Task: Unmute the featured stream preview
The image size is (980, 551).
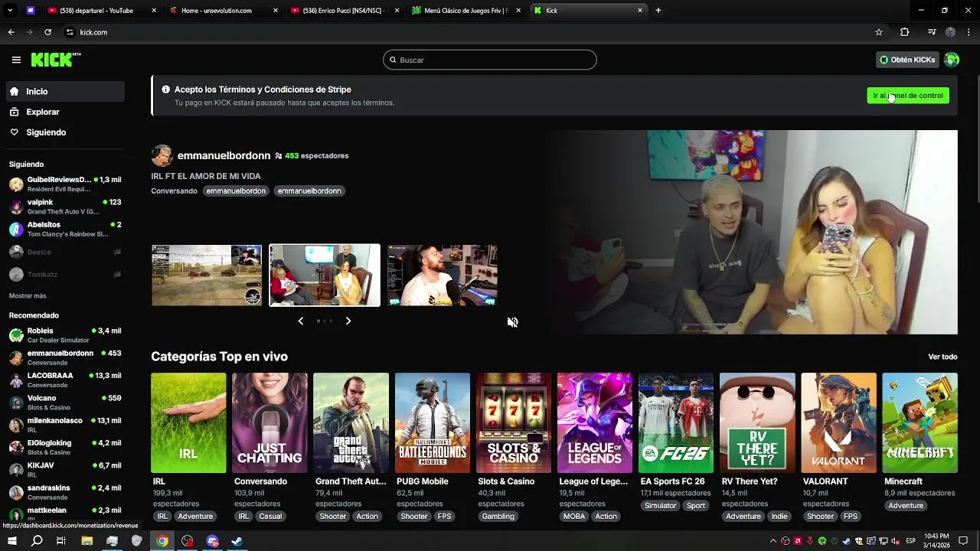Action: pyautogui.click(x=512, y=322)
